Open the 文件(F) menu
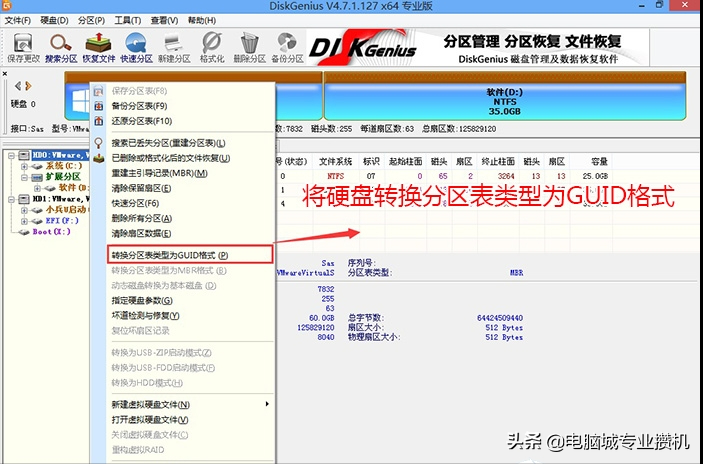The height and width of the screenshot is (464, 703). 18,21
